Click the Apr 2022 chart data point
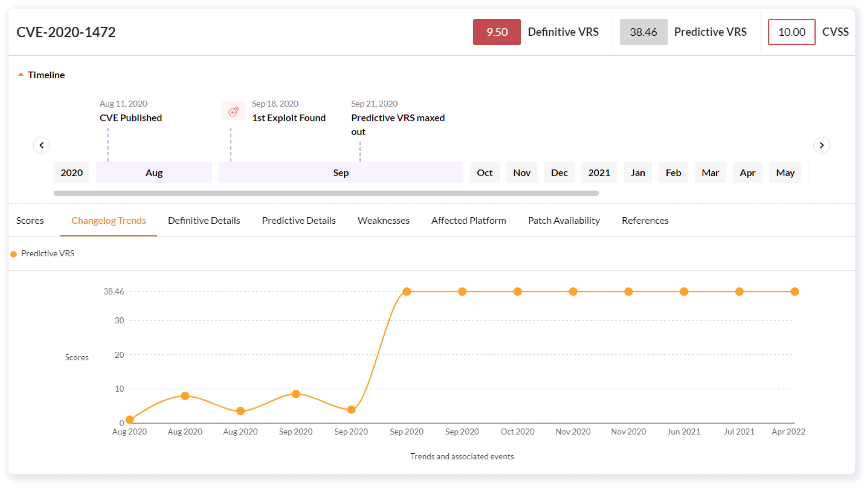Image resolution: width=868 pixels, height=488 pixels. pos(794,292)
